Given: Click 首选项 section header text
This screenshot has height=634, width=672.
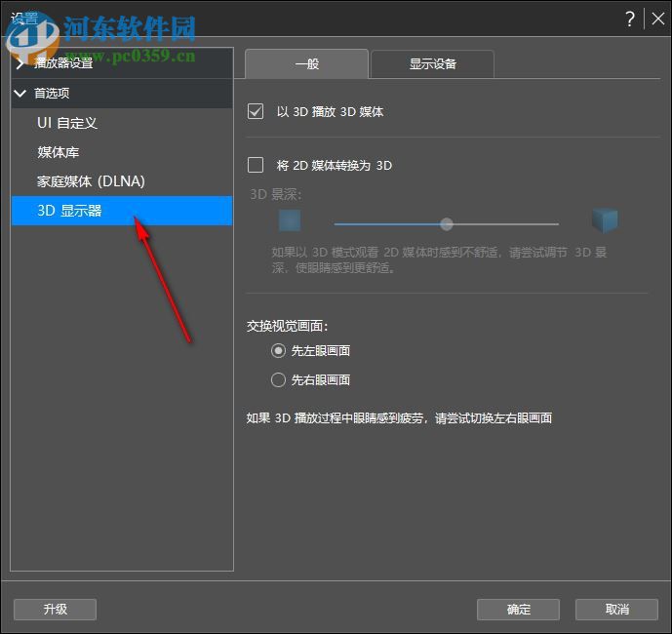Looking at the screenshot, I should point(52,93).
